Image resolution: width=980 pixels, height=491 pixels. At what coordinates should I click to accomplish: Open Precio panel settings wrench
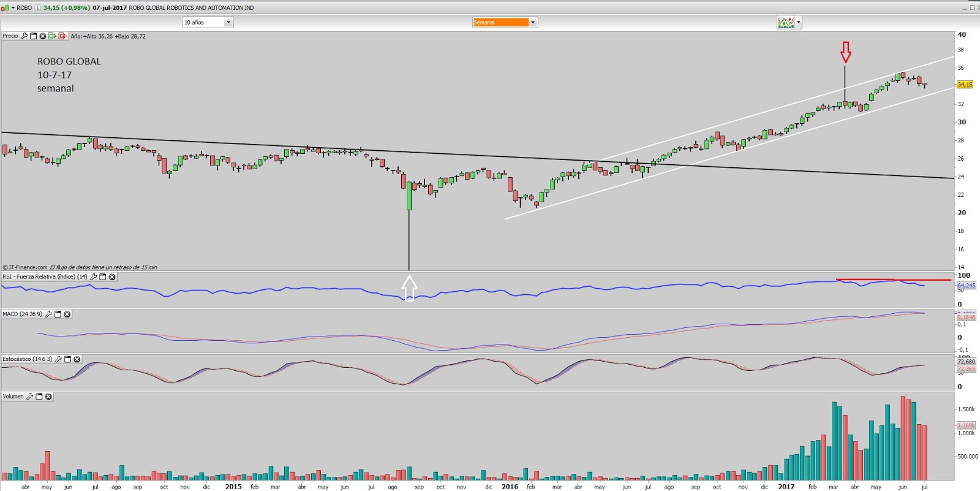24,36
